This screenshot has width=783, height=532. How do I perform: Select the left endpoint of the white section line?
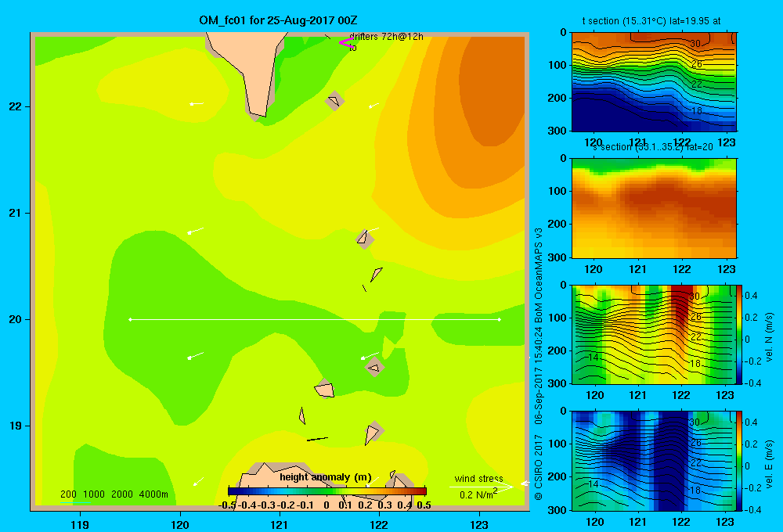130,319
